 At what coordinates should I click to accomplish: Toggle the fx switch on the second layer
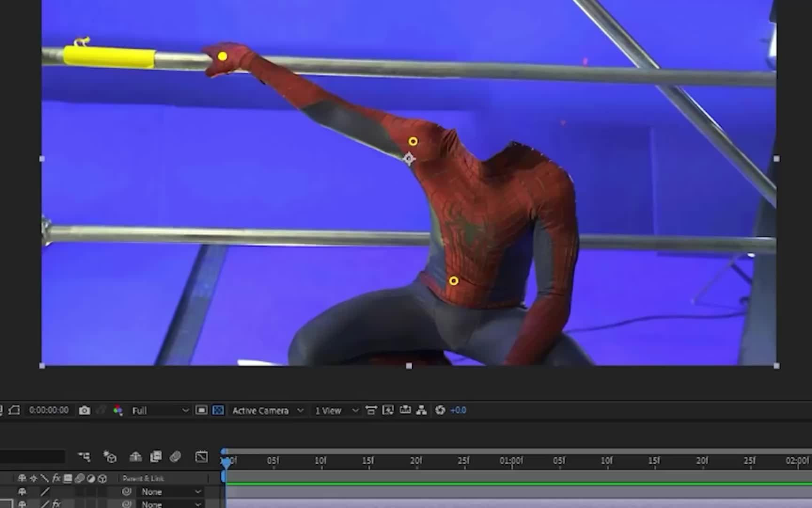(x=56, y=504)
